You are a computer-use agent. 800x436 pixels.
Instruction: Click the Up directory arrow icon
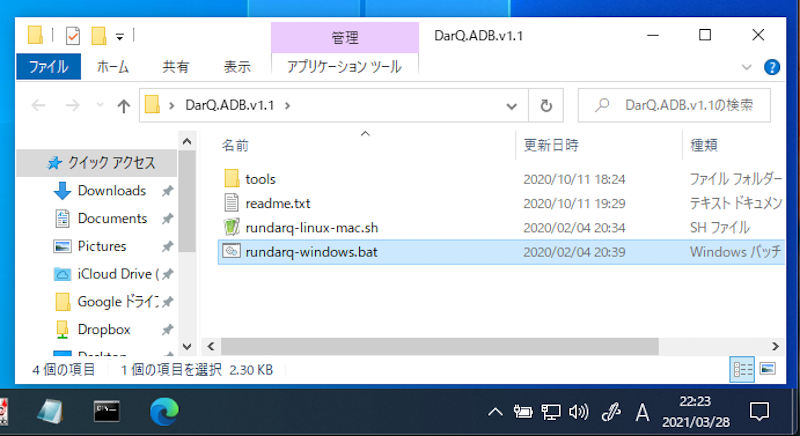(124, 105)
